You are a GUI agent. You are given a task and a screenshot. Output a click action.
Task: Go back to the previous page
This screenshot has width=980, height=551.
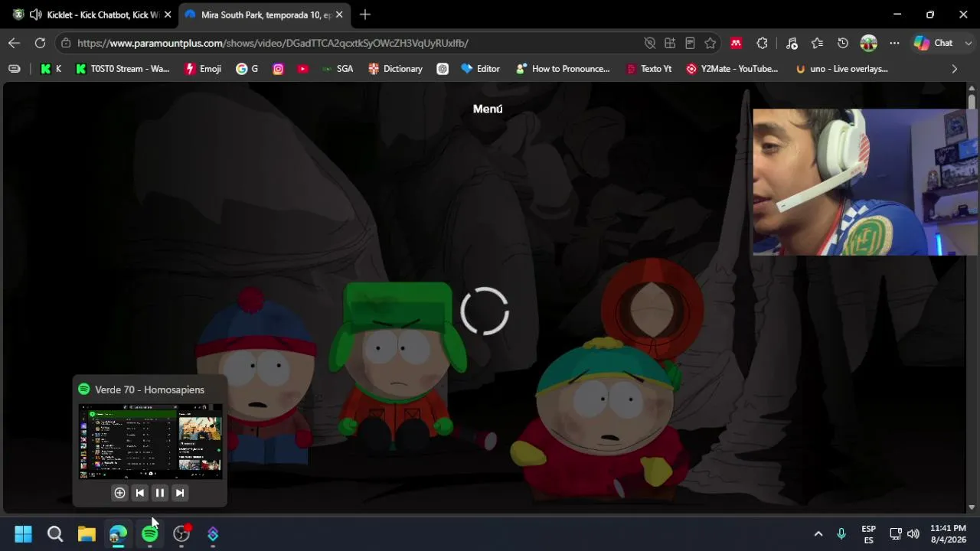pyautogui.click(x=14, y=43)
